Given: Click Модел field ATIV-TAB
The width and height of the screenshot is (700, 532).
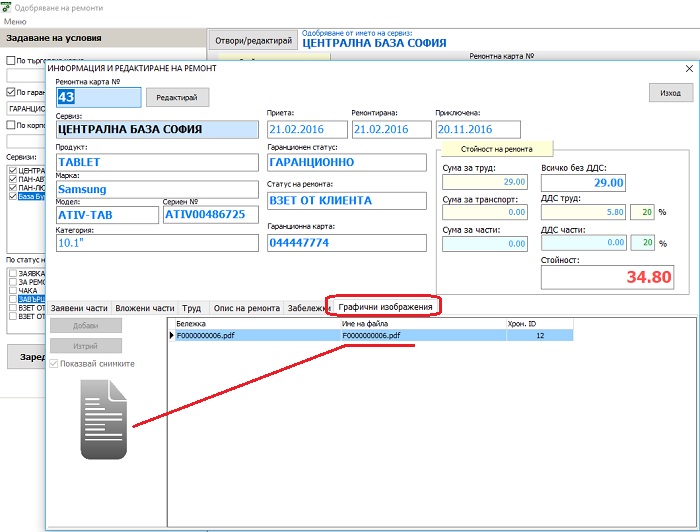Looking at the screenshot, I should pos(107,215).
